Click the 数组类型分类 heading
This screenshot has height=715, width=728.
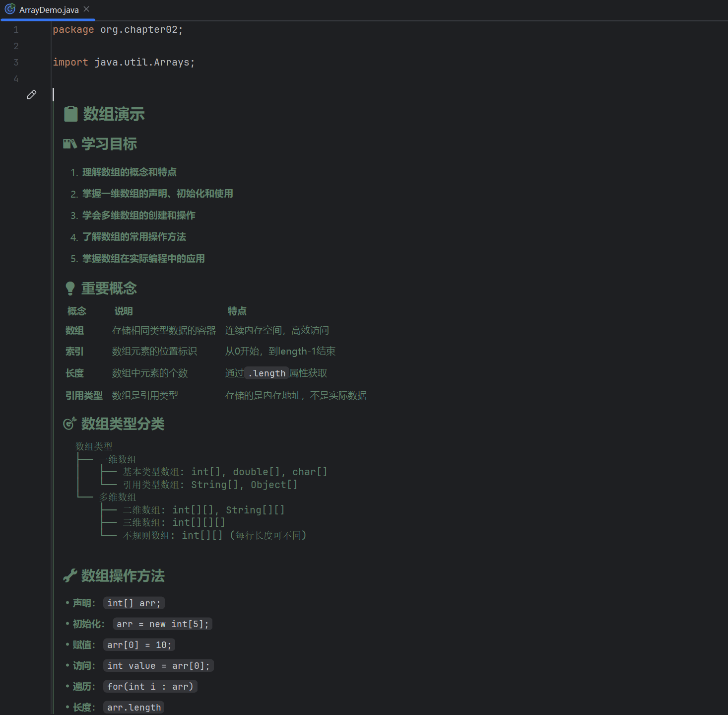tap(123, 424)
